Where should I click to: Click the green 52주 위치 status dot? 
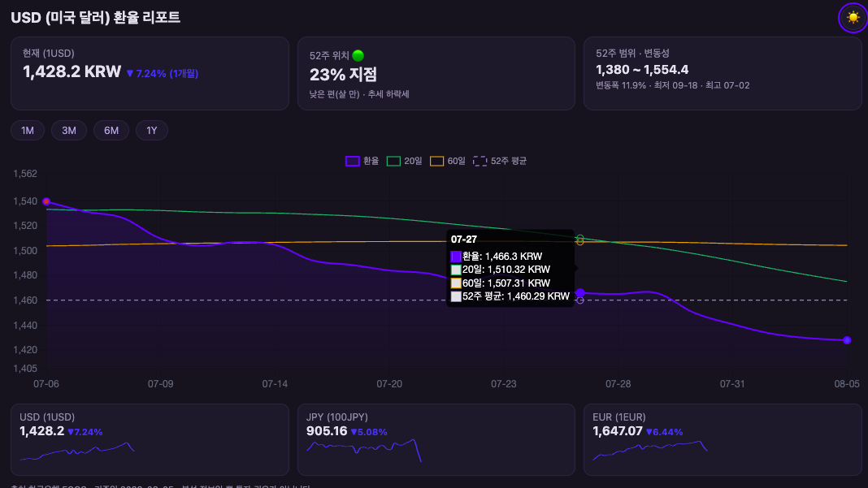(x=358, y=55)
